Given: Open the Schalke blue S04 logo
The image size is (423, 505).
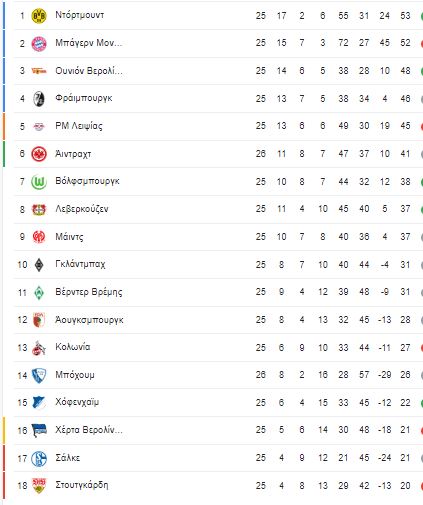Looking at the screenshot, I should pyautogui.click(x=39, y=458).
